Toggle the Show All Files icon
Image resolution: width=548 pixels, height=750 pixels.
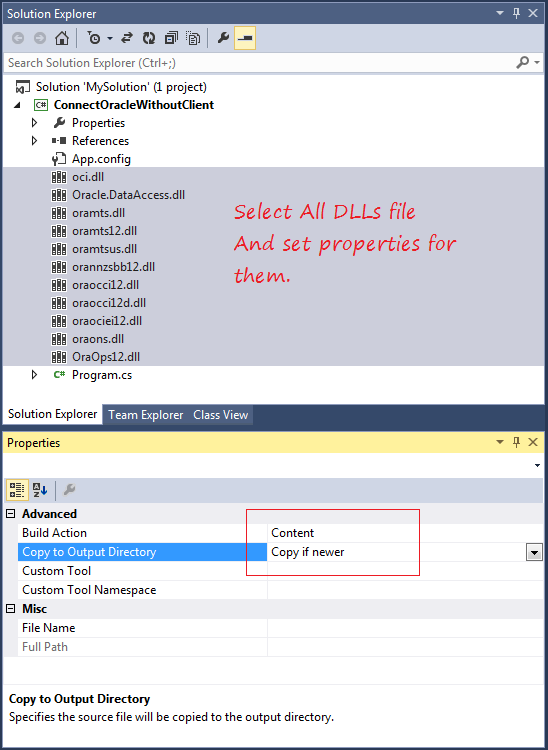pos(193,38)
